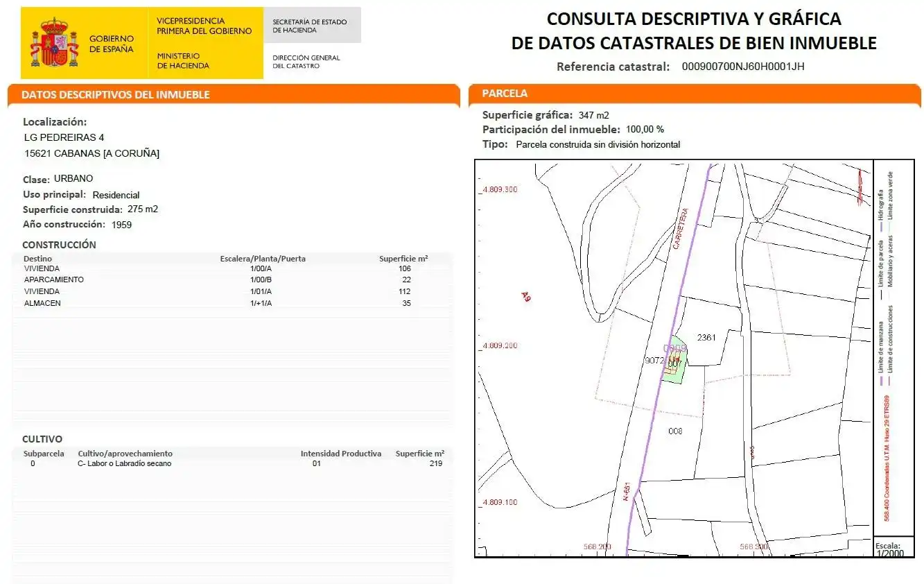Select the 'Residencial' use value
Screen dimensions: 924x584
click(x=116, y=195)
